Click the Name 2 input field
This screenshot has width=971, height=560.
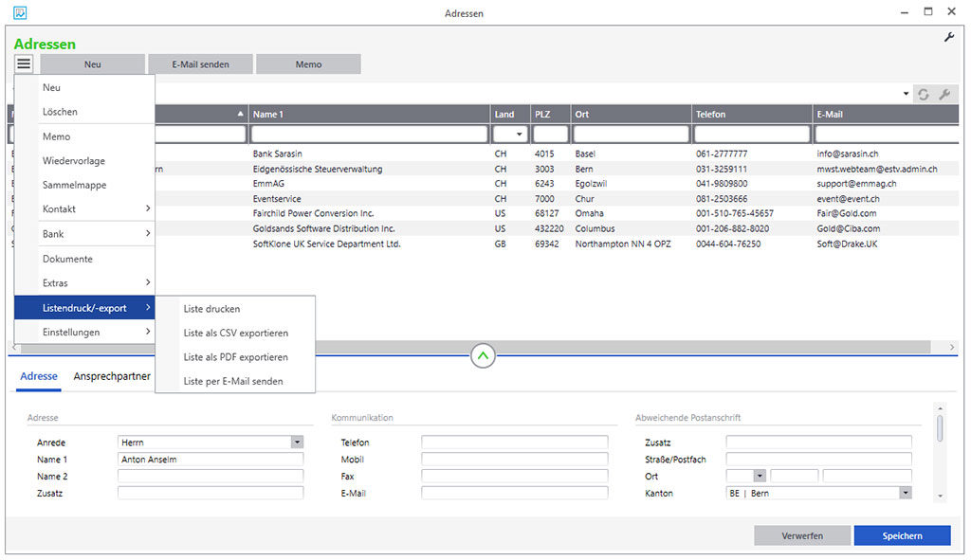[x=211, y=476]
